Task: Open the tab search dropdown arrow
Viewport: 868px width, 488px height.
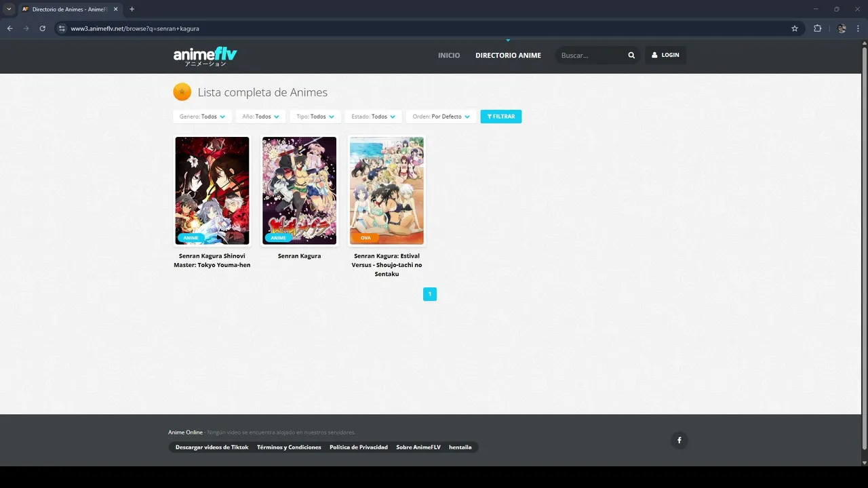Action: pyautogui.click(x=9, y=9)
